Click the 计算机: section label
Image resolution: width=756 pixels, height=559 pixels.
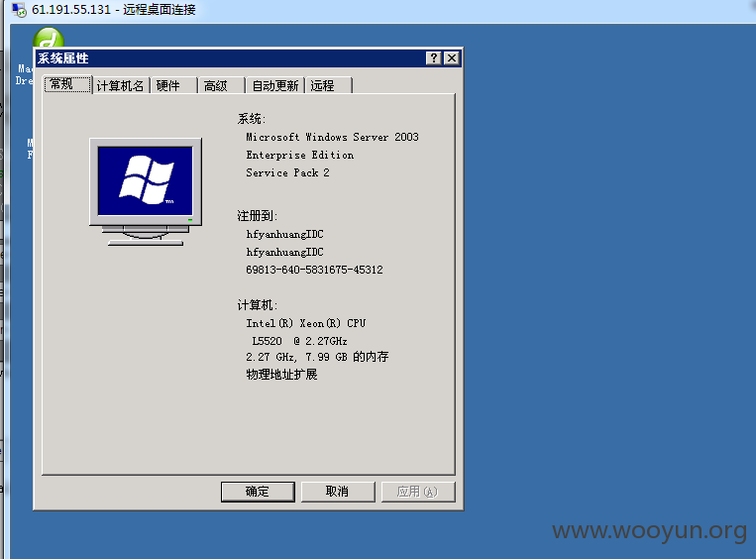257,305
